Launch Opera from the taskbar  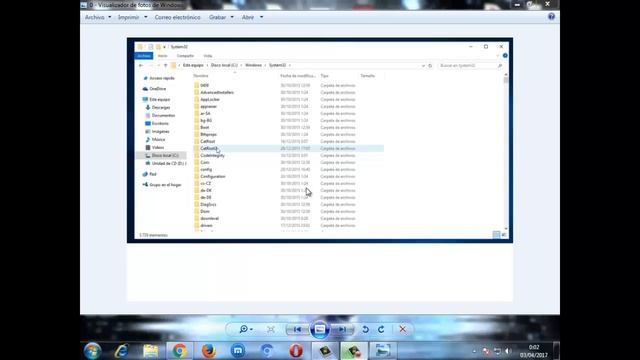pos(296,351)
